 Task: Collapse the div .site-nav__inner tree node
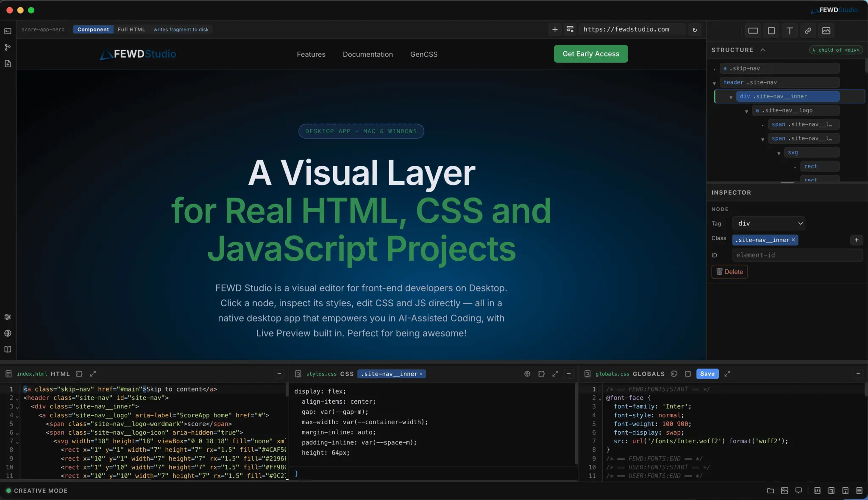(731, 97)
